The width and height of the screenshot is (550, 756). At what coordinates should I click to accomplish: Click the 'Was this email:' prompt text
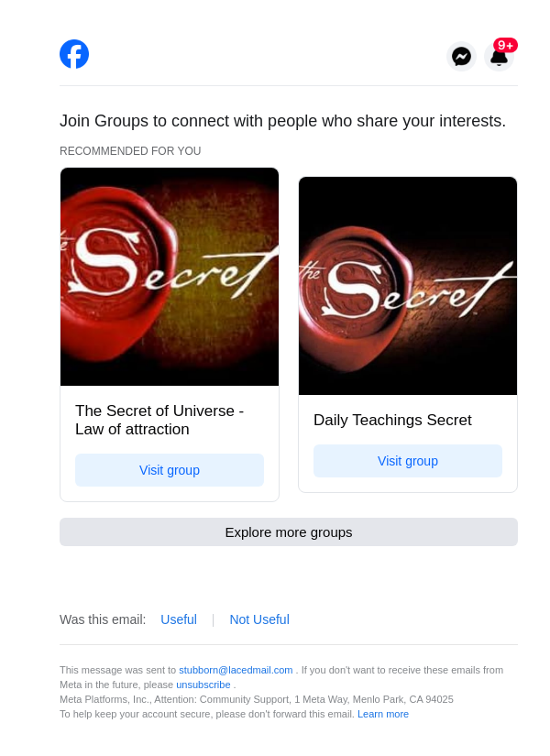tap(103, 619)
